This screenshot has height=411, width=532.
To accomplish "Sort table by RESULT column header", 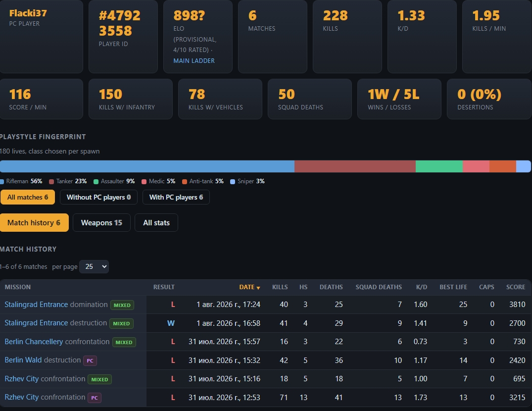I will (164, 287).
